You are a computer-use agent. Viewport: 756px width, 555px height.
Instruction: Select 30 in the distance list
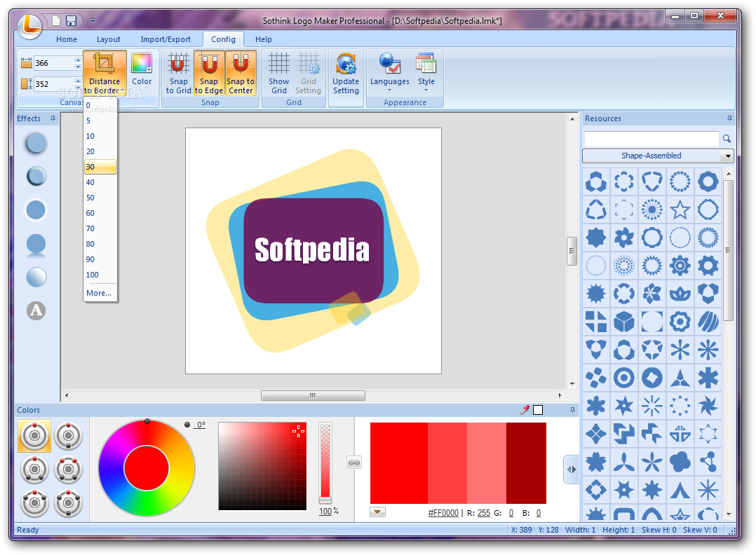[x=100, y=167]
